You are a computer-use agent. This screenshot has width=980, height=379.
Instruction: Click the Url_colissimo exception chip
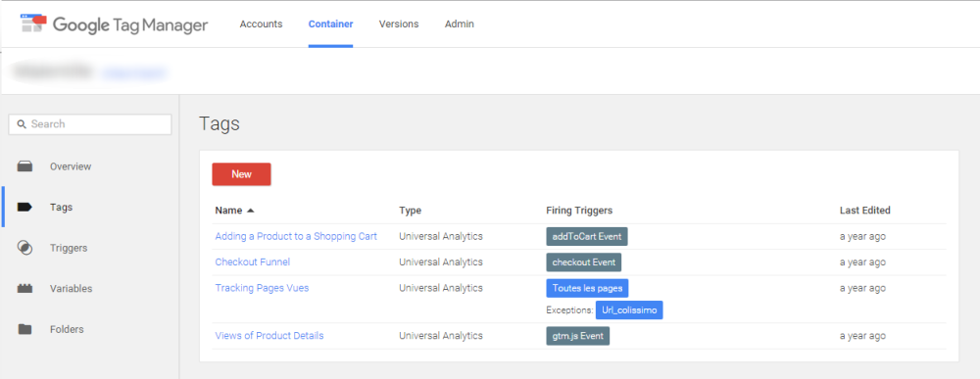tap(629, 310)
